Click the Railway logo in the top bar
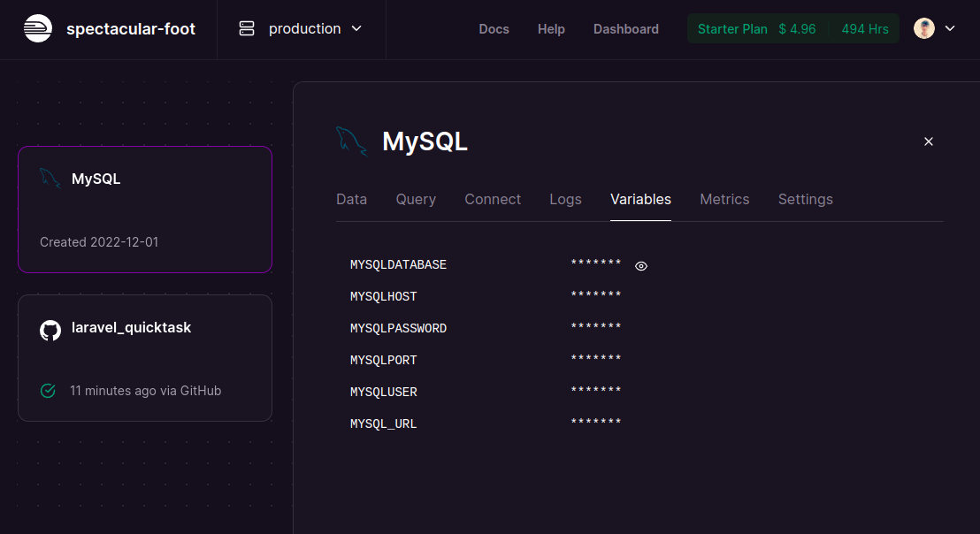980x534 pixels. click(37, 27)
